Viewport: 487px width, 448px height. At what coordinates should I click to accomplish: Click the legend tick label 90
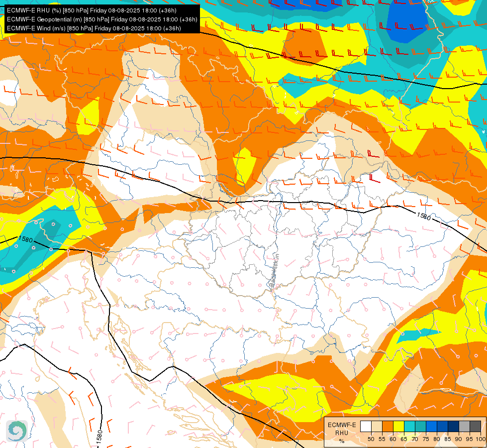[x=459, y=439]
